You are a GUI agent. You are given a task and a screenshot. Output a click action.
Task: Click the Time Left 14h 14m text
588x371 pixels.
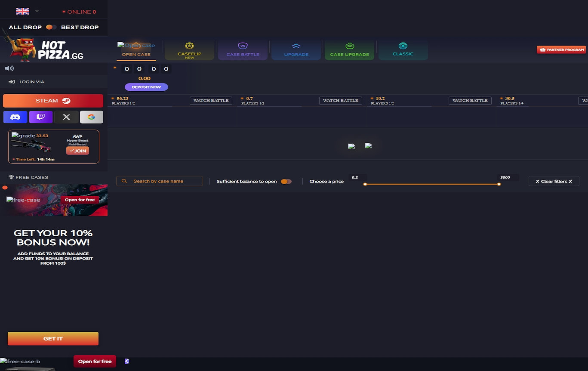point(34,159)
